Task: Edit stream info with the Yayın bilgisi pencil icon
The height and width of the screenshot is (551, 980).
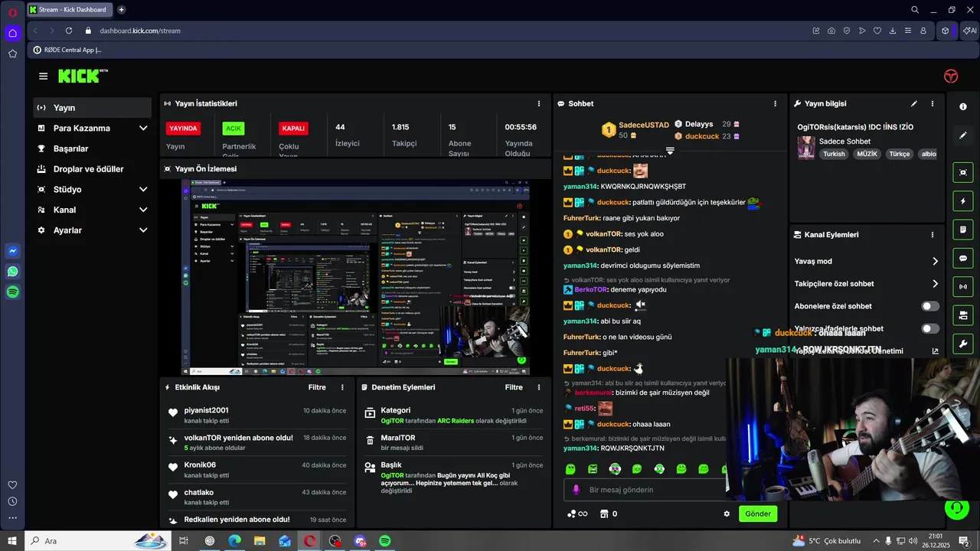Action: [x=913, y=103]
